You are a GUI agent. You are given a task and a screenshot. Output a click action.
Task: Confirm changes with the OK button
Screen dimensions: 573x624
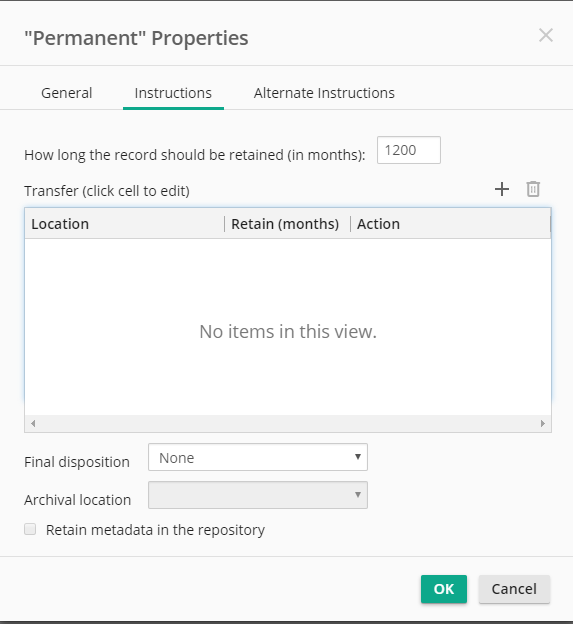pos(444,589)
